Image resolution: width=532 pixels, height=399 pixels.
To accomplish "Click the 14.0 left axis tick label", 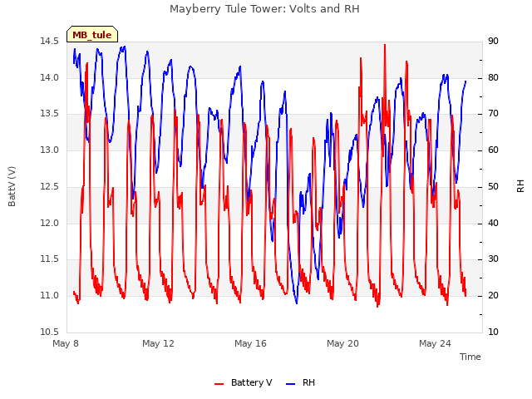I will pos(49,77).
